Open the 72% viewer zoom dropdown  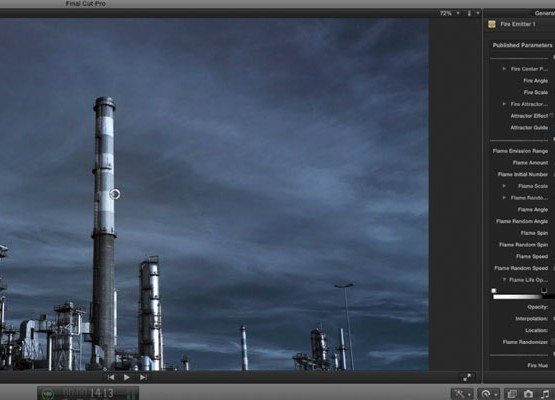click(x=450, y=13)
